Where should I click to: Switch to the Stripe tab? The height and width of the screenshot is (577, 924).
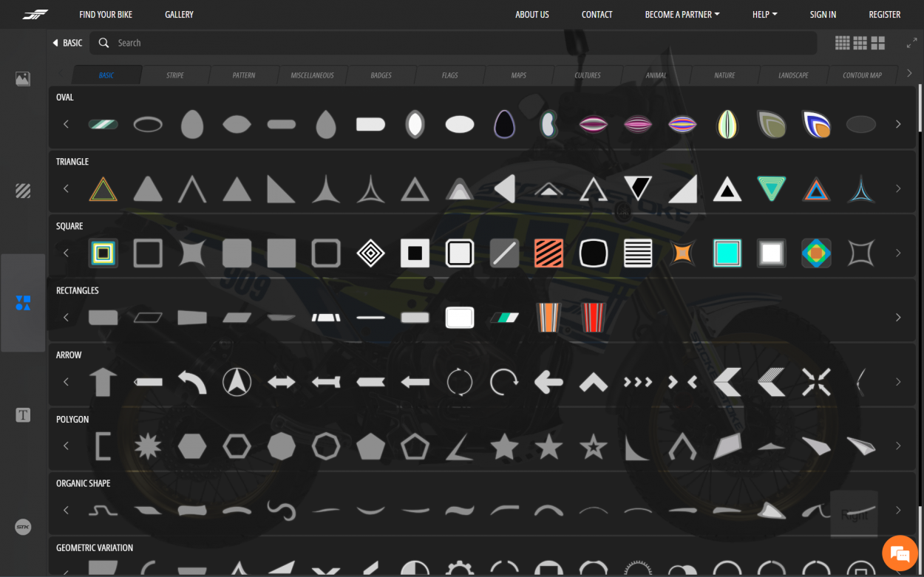pyautogui.click(x=175, y=75)
